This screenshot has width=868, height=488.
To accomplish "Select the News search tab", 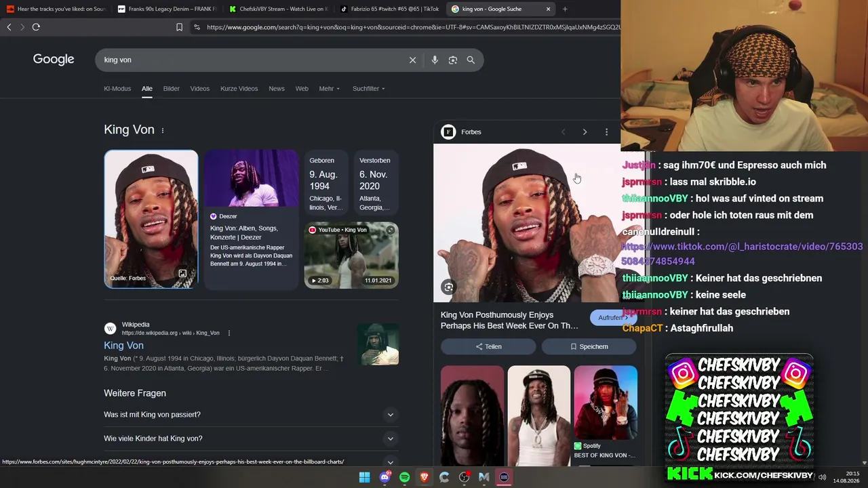I will pos(277,89).
